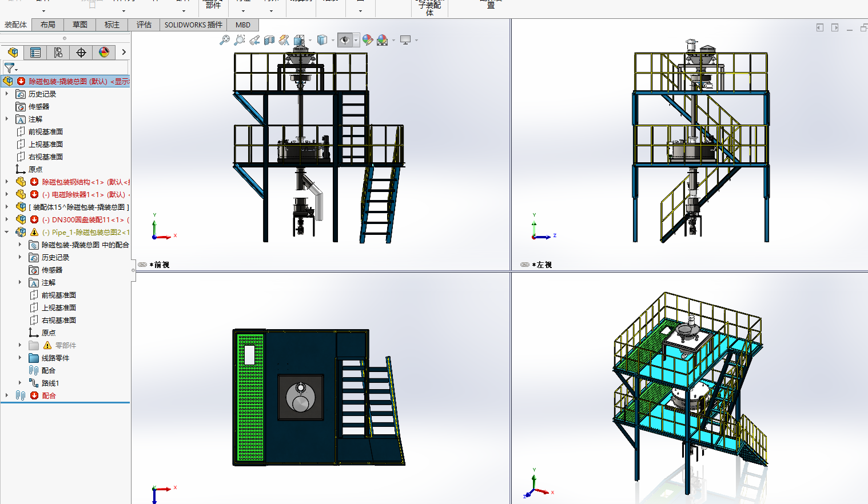Click the feature panel collapse handle
Viewport: 868px width, 504px height.
(133, 270)
